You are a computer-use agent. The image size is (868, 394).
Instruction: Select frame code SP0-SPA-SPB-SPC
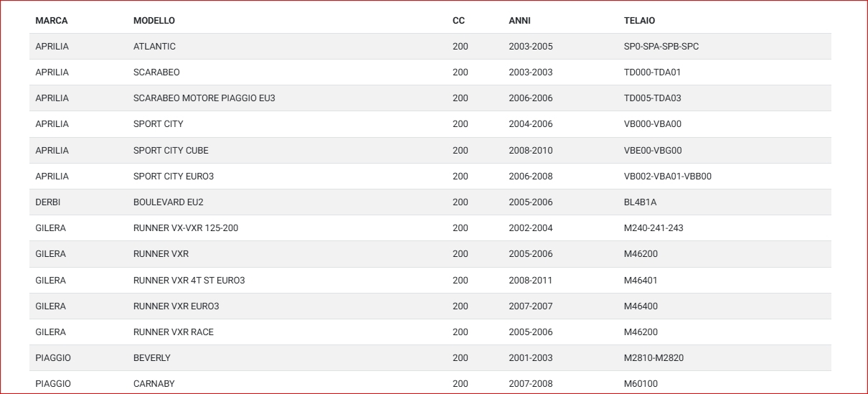tap(661, 47)
